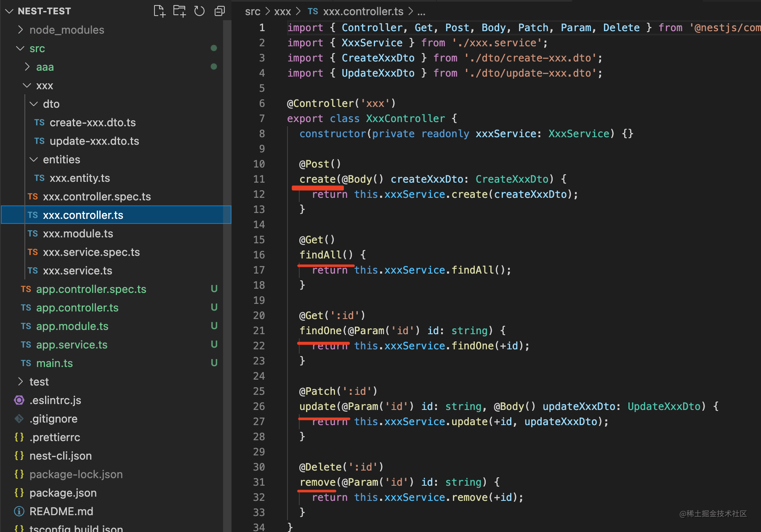Screen dimensions: 761x532
Task: Click the info icon beside README.md
Action: (x=19, y=511)
